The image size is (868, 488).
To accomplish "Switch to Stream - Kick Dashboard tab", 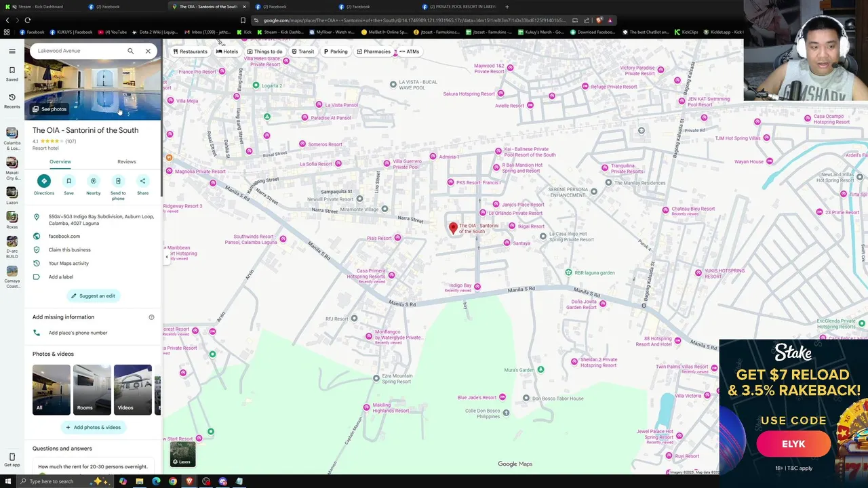I will 41,7.
